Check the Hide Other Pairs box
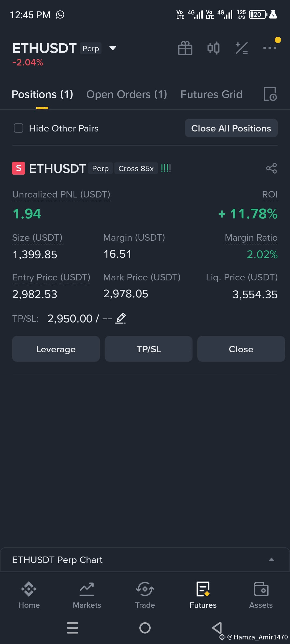Viewport: 290px width, 644px height. tap(19, 128)
